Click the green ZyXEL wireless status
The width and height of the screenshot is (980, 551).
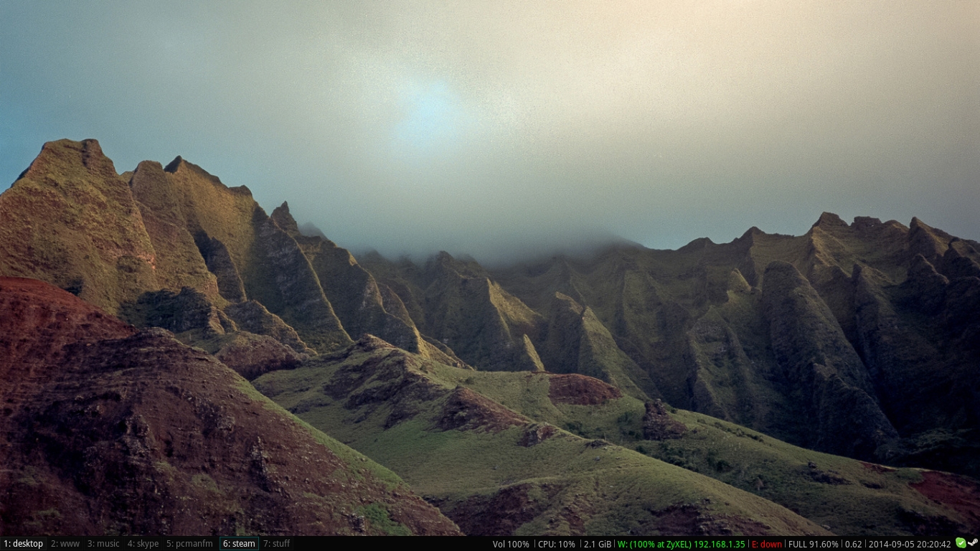[x=682, y=544]
